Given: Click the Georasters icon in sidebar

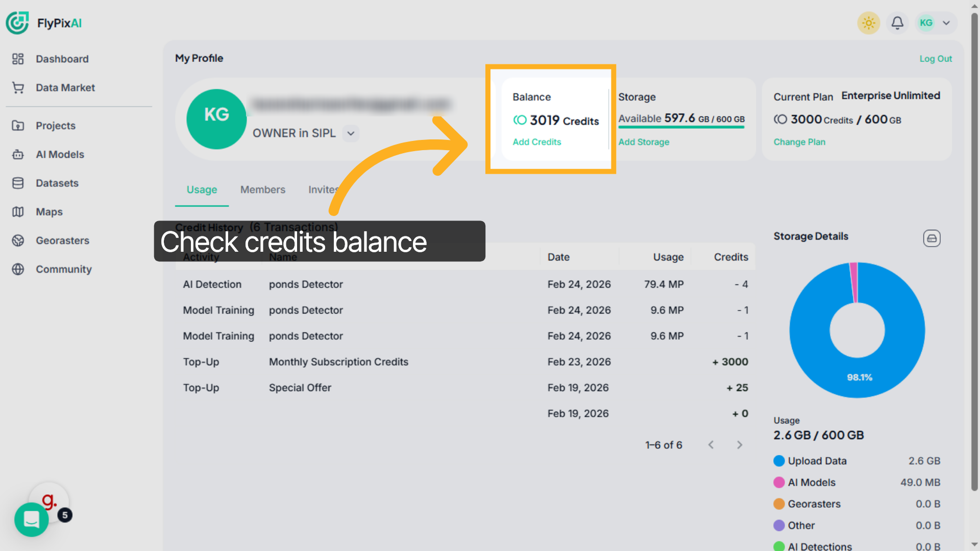Looking at the screenshot, I should pos(18,240).
